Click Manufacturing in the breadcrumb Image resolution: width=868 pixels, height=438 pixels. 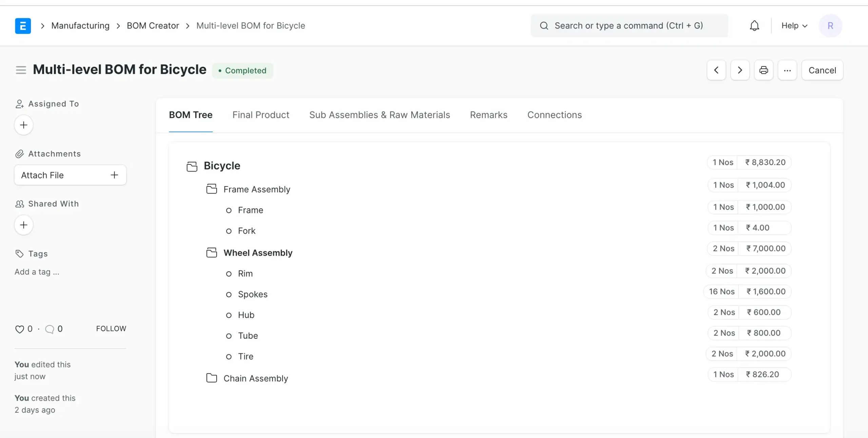click(x=80, y=26)
